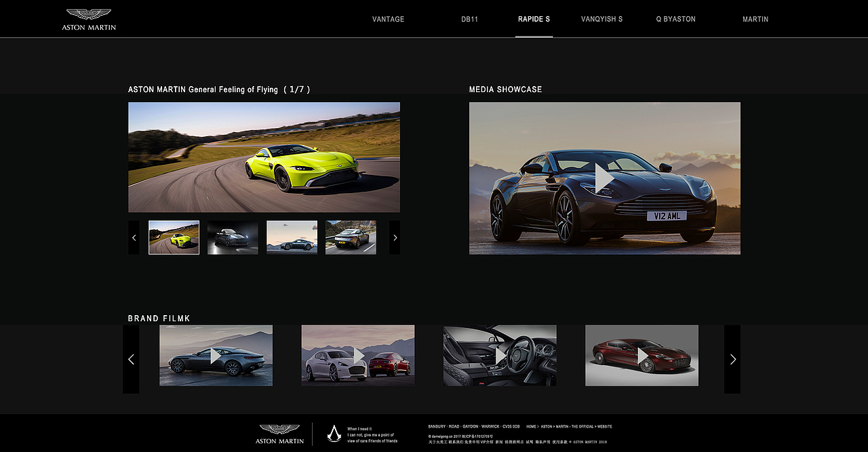Select the lime green Vantage thumbnail

[x=174, y=238]
